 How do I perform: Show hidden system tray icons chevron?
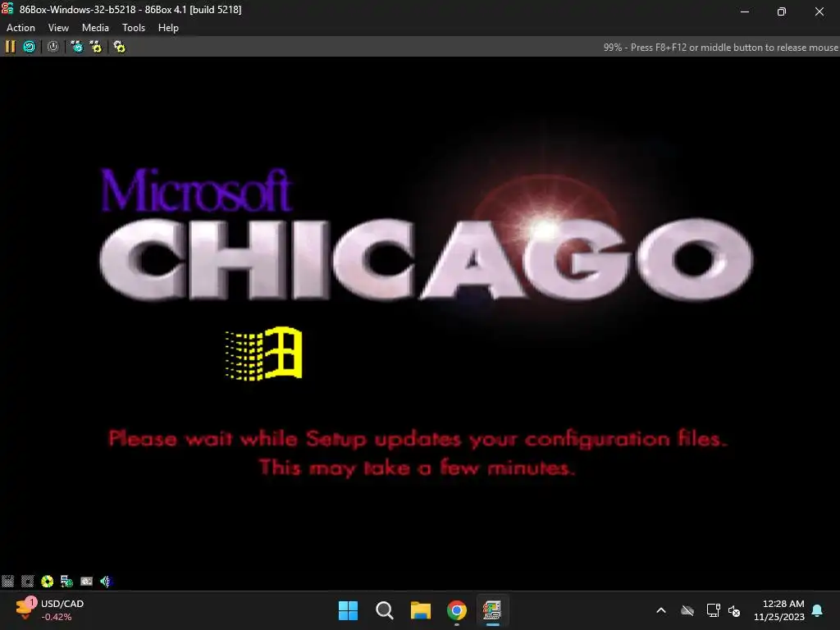pos(661,610)
